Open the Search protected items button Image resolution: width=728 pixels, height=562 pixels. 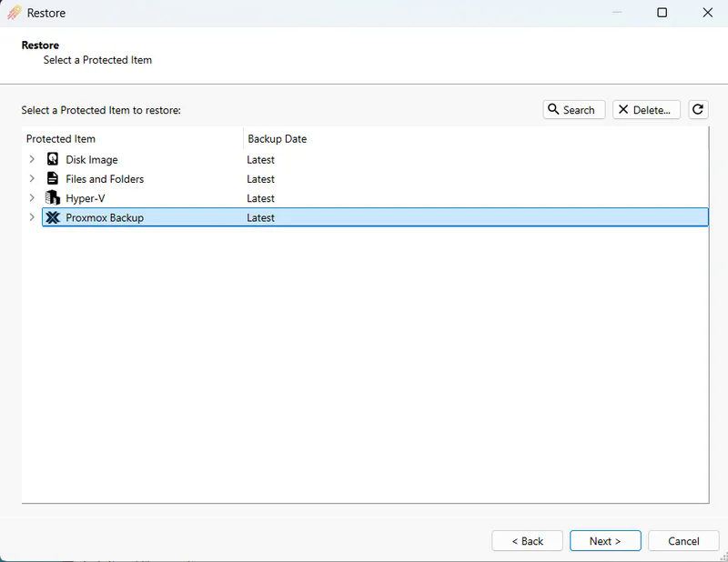point(574,109)
